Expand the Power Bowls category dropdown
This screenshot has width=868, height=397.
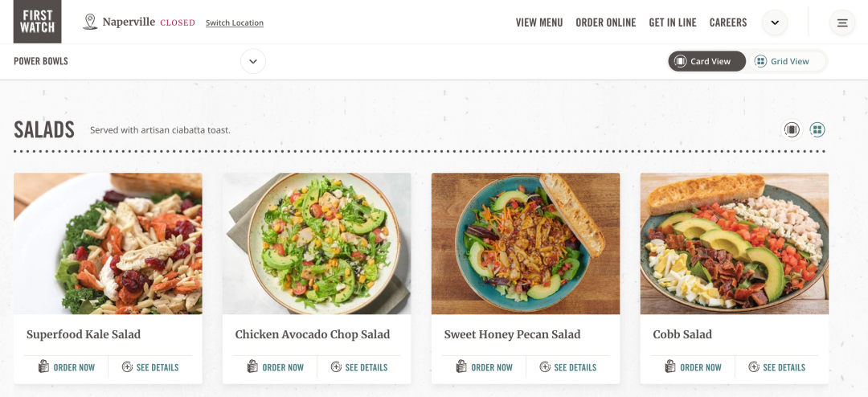pos(253,61)
